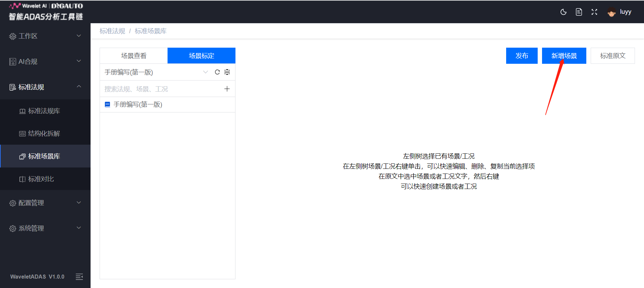Screen dimensions: 644x288
Task: Click the 配置管理 gear icon
Action: point(13,203)
